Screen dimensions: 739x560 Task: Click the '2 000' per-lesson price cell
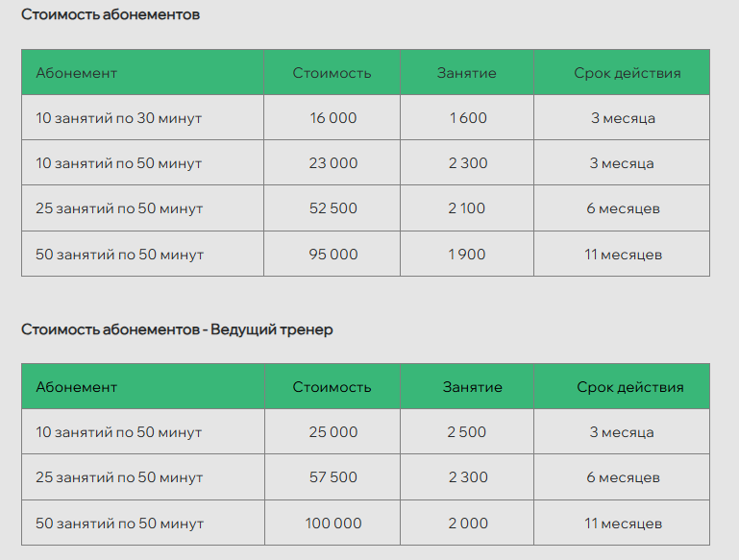coord(467,523)
